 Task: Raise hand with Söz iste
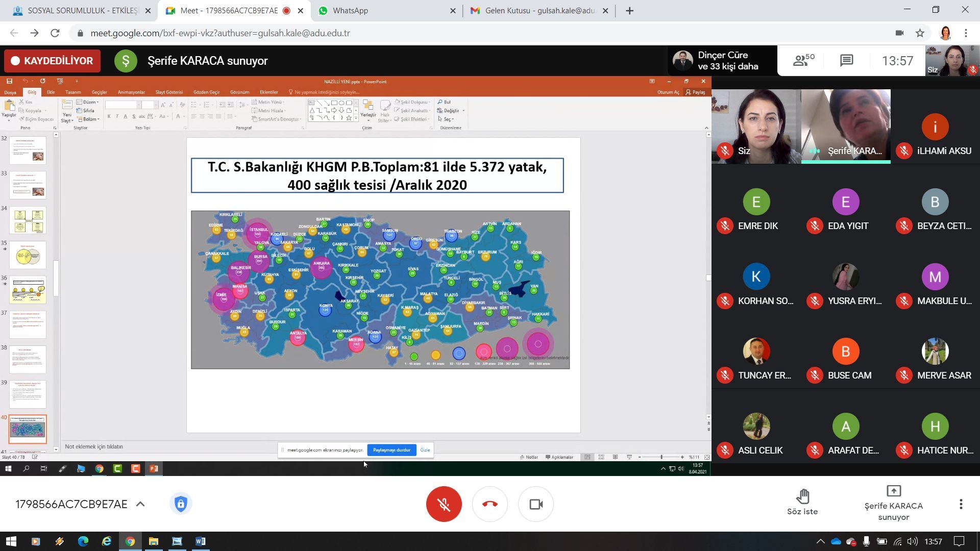pyautogui.click(x=802, y=502)
